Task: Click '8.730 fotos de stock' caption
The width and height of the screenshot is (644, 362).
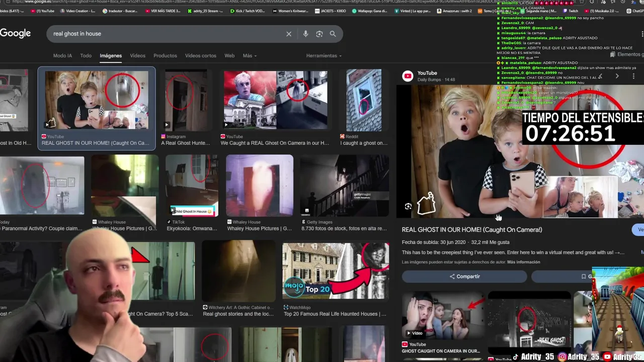Action: [x=344, y=229]
